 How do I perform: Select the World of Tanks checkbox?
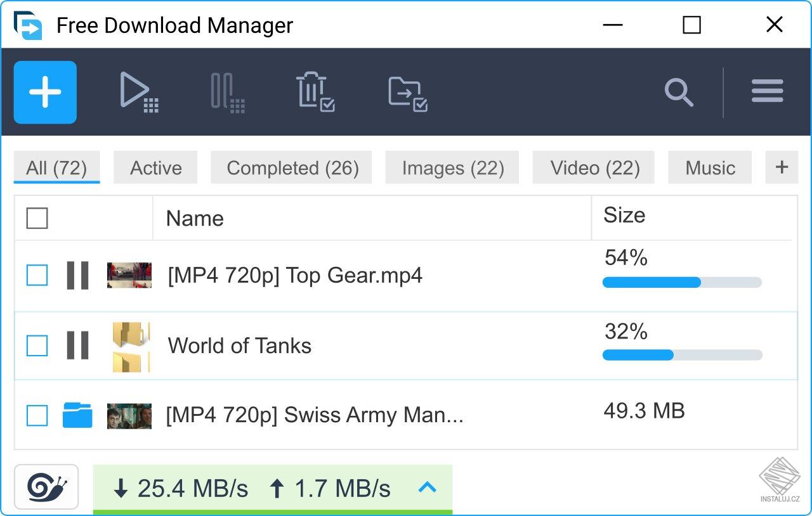[37, 345]
